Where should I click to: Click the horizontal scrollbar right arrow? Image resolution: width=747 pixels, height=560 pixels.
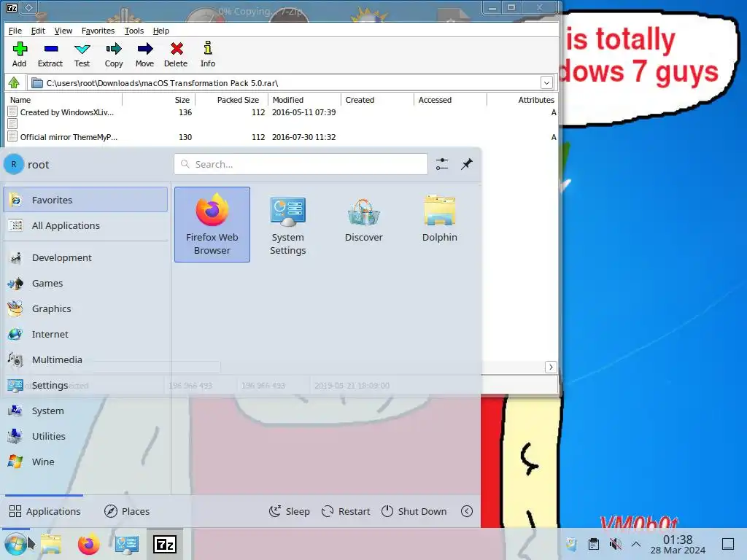[551, 367]
